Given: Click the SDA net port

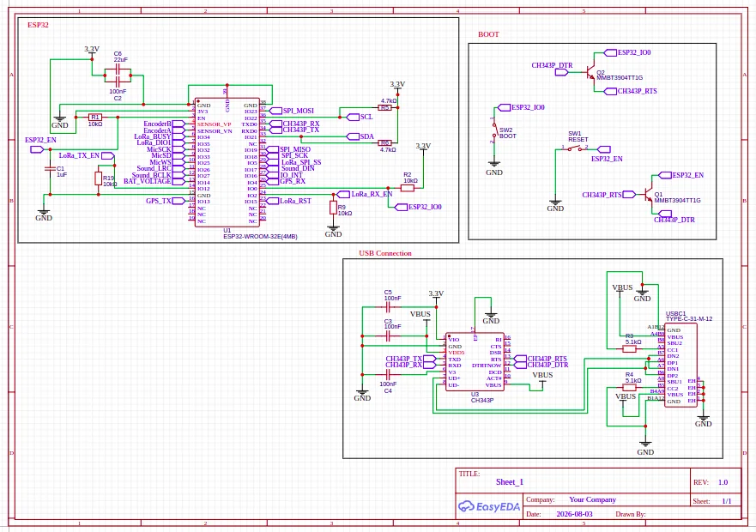Looking at the screenshot, I should 360,136.
